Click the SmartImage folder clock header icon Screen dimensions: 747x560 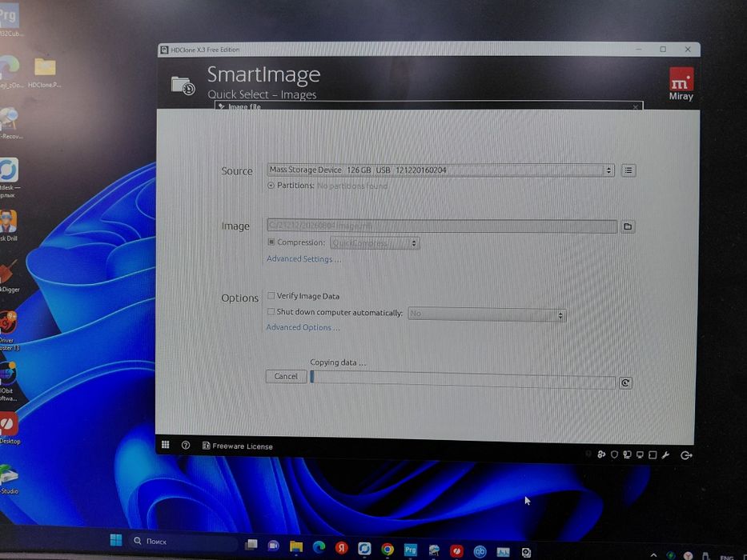click(183, 86)
